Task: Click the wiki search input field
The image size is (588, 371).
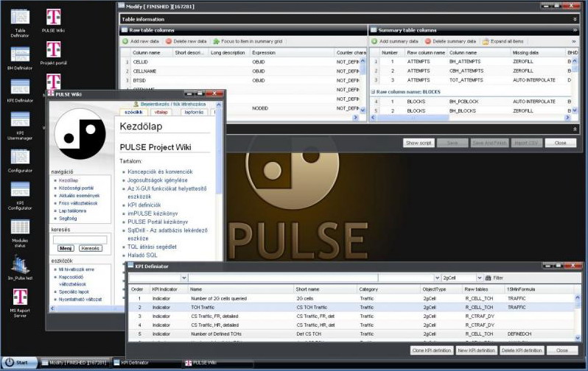Action: coord(80,239)
